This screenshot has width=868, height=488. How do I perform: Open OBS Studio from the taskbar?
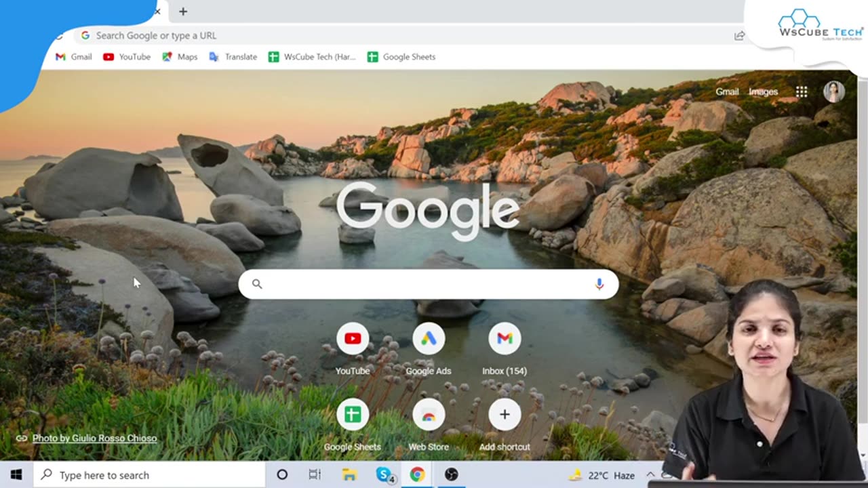tap(452, 475)
